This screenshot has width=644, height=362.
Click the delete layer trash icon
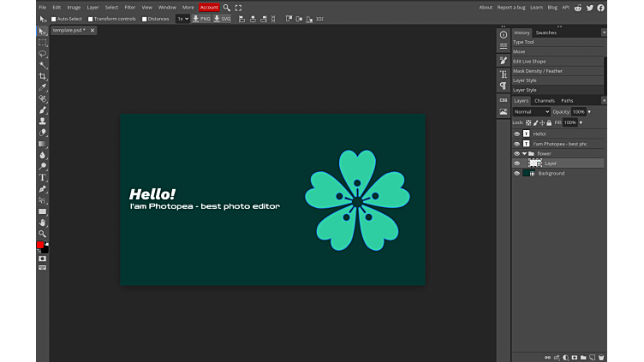click(601, 357)
